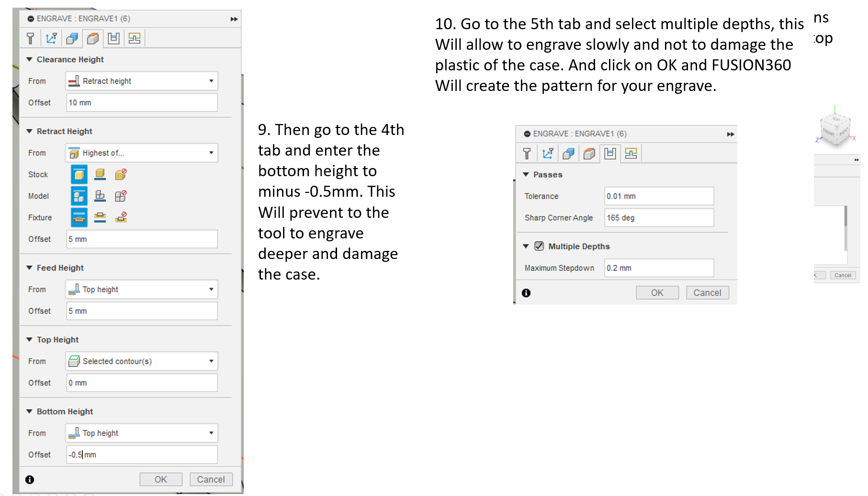Select the first highlighted Stock option icon
Image resolution: width=868 pixels, height=496 pixels.
[79, 174]
